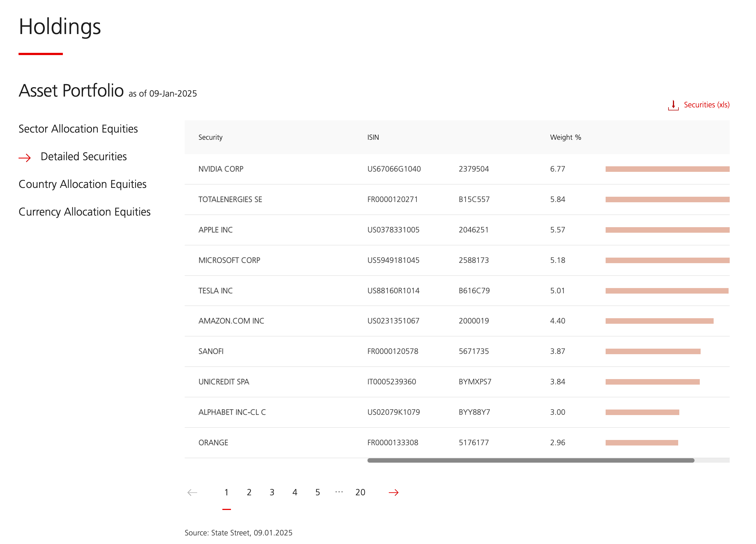This screenshot has height=544, width=756.
Task: Select Detailed Securities menu item
Action: (x=84, y=157)
